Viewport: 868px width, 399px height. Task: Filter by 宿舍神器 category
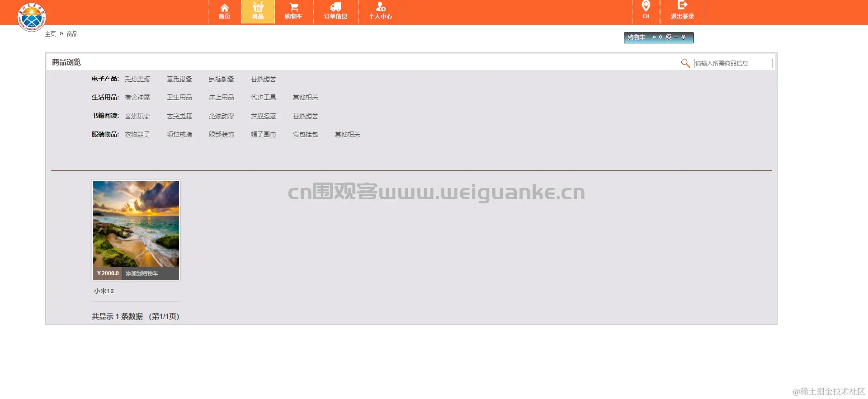point(137,98)
